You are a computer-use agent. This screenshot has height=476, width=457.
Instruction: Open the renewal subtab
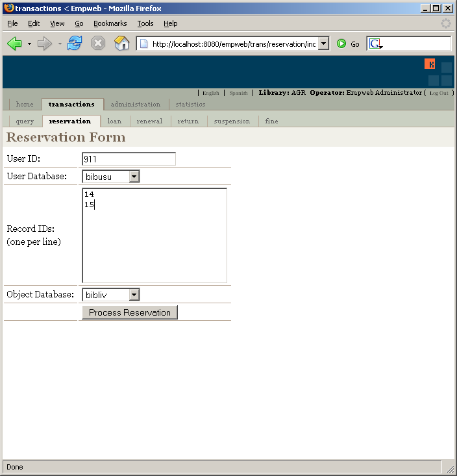click(x=149, y=121)
